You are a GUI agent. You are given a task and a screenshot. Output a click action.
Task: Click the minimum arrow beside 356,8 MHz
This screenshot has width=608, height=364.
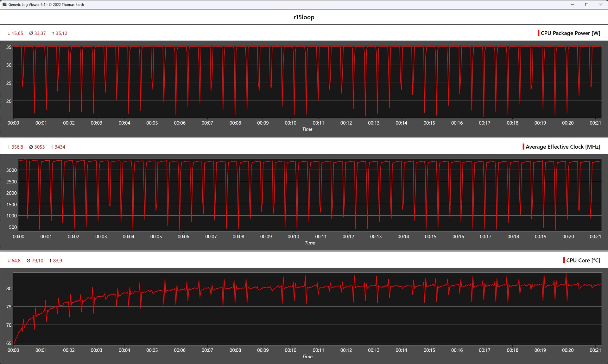click(9, 147)
